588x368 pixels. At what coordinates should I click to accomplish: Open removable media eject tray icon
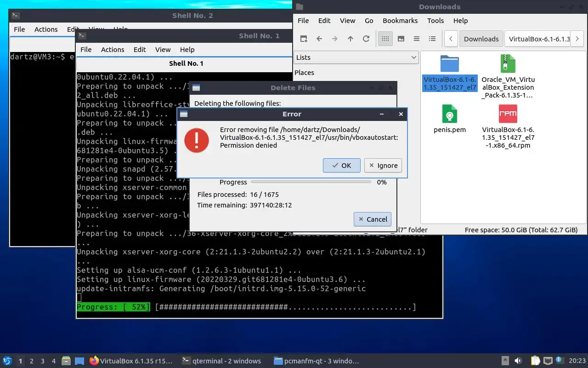[x=505, y=361]
